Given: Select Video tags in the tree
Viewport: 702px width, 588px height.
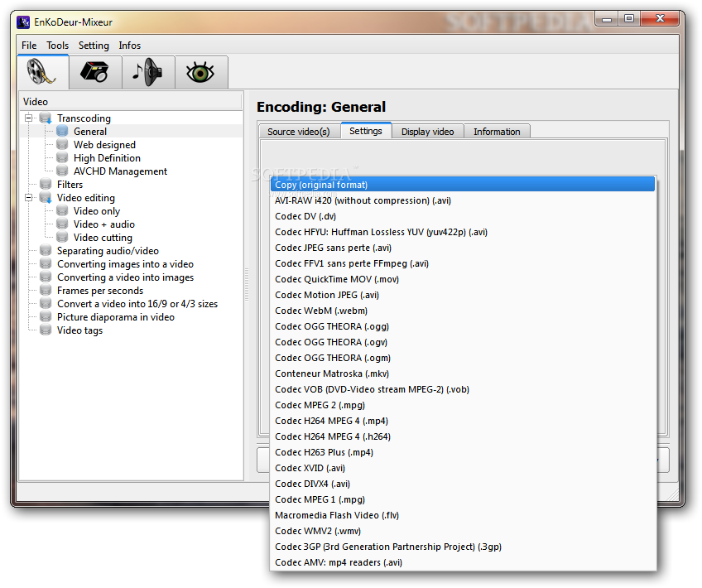Looking at the screenshot, I should click(79, 330).
